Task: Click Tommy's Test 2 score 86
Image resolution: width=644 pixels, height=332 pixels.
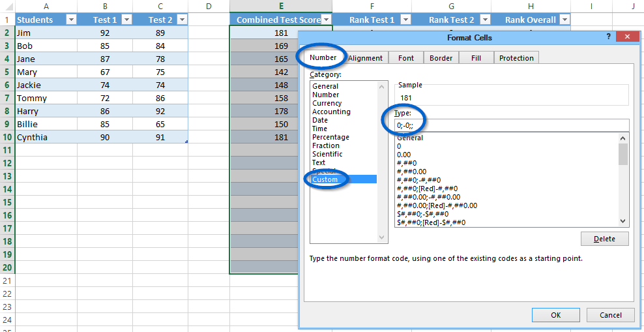Action: [x=160, y=98]
